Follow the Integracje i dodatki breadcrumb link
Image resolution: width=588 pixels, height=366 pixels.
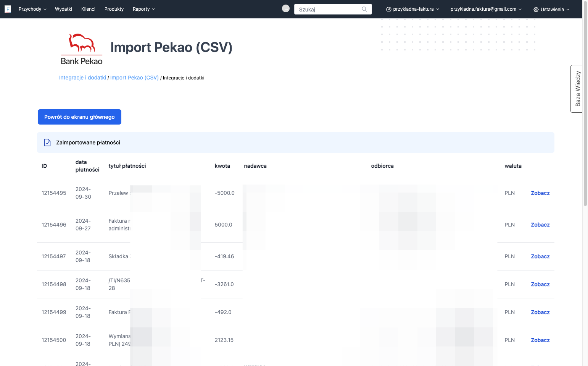point(83,78)
